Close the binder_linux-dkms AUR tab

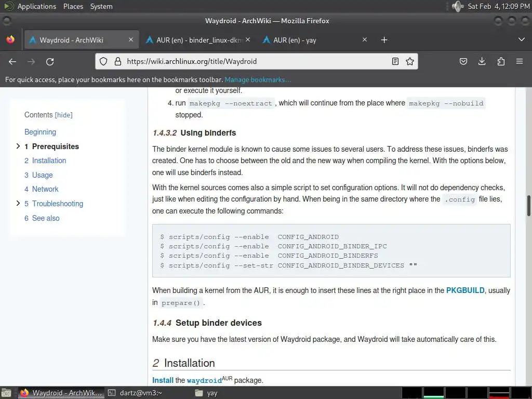click(x=248, y=39)
